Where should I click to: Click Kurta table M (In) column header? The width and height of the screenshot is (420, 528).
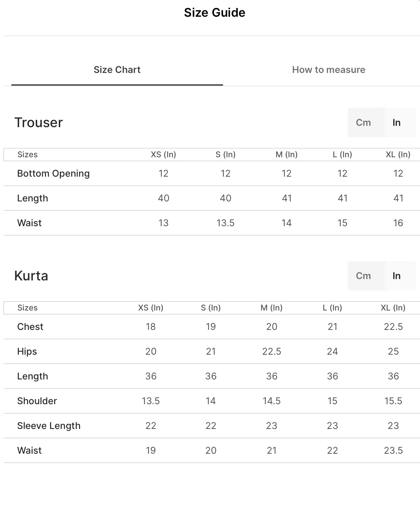point(272,307)
